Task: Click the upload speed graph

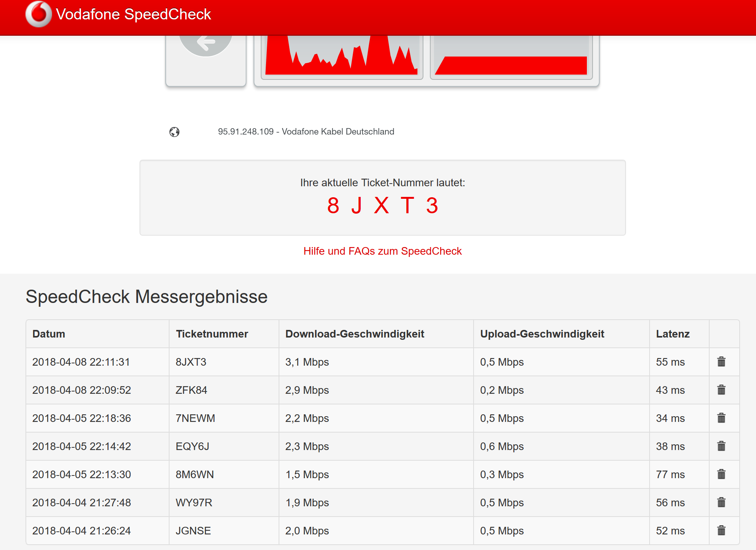Action: 511,57
